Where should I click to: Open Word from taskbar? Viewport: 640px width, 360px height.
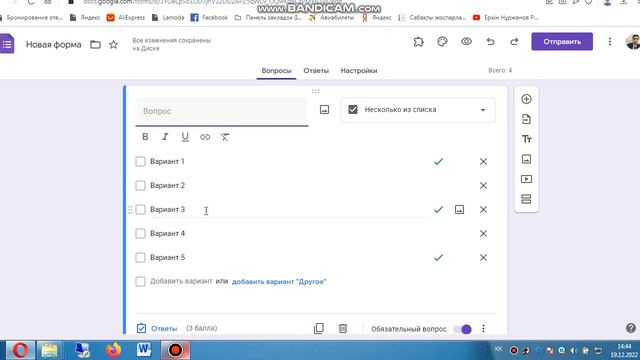click(x=144, y=350)
